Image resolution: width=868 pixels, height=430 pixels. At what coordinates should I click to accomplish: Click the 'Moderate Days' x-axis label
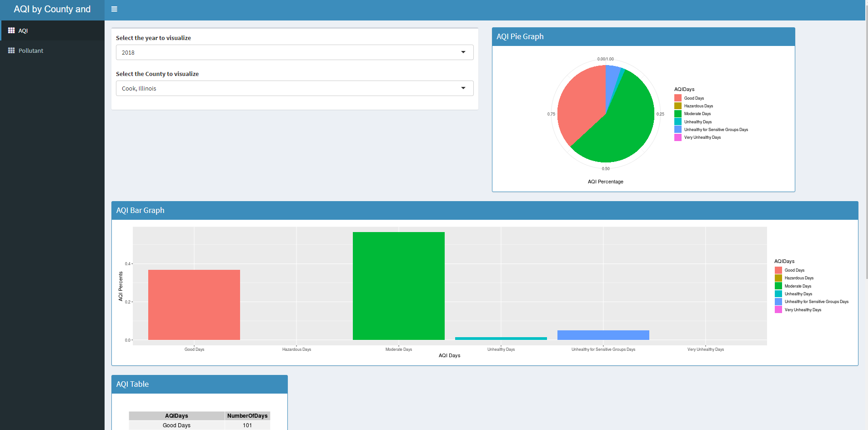(x=399, y=349)
